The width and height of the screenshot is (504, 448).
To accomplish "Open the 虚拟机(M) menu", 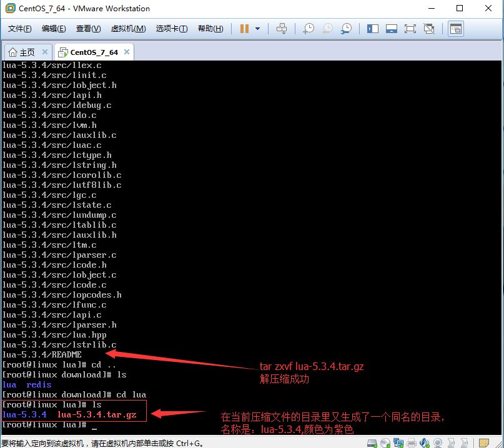I will click(128, 29).
